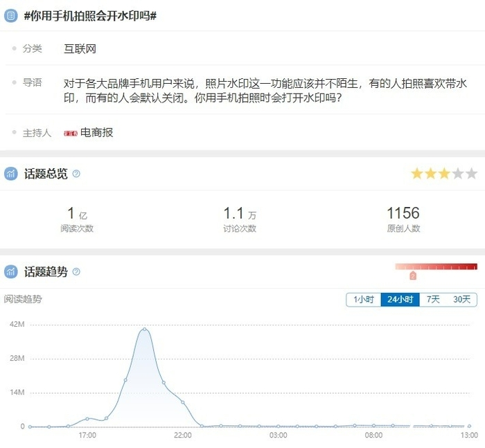The image size is (485, 448).
Task: Click the 1亿 阅读次数 statistic
Action: tap(76, 219)
